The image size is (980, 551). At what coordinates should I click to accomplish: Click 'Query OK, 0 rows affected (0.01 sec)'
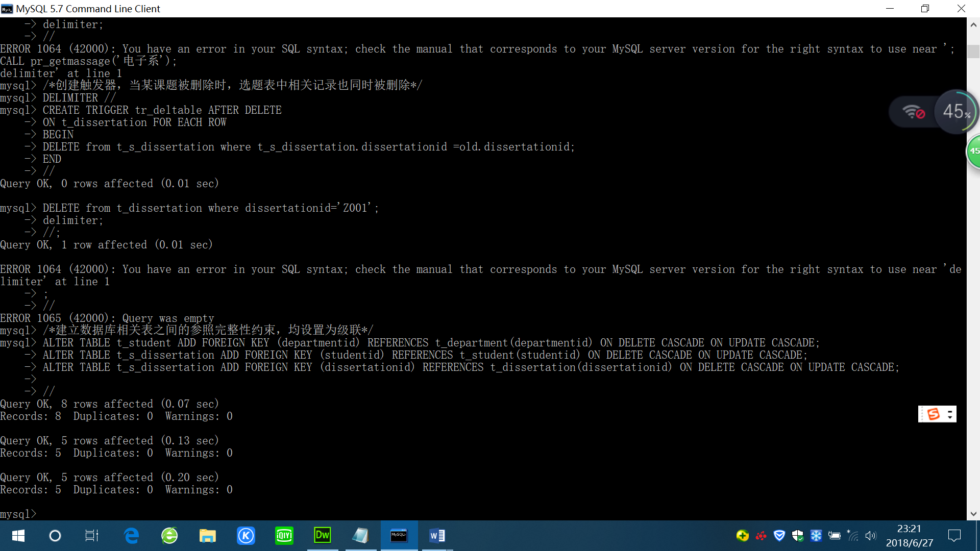click(x=109, y=184)
